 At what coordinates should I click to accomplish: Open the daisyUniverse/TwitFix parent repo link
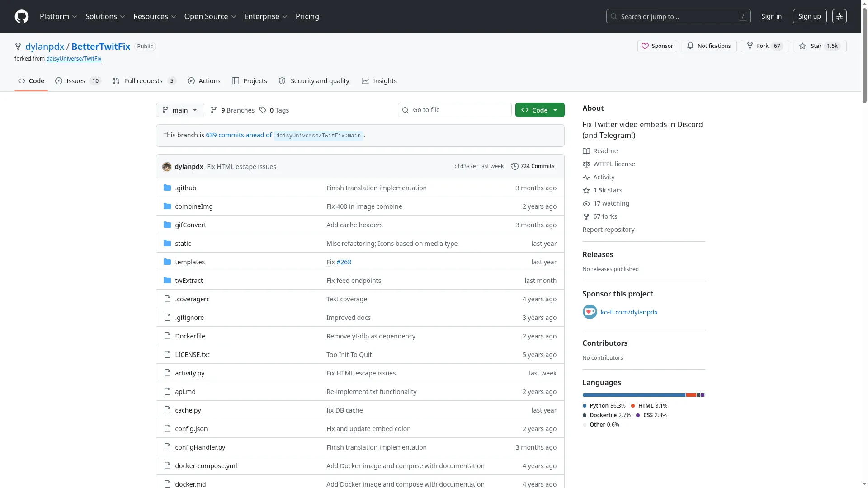click(74, 59)
